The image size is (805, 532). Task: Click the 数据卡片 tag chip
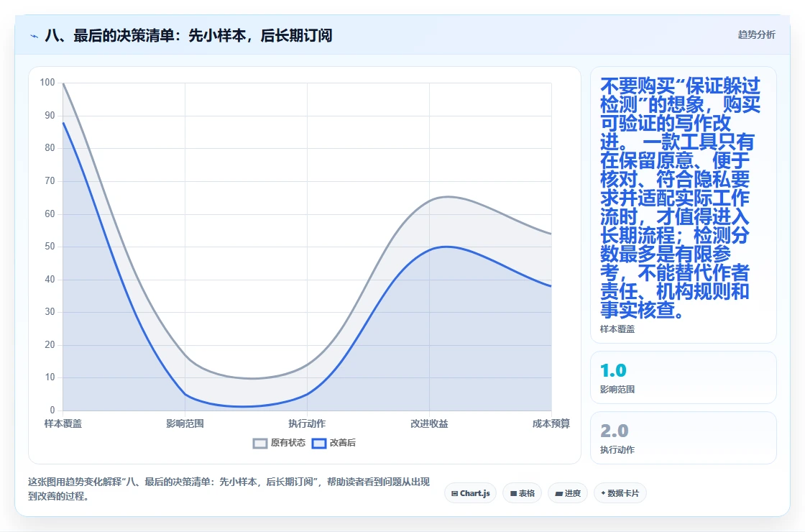(x=620, y=493)
